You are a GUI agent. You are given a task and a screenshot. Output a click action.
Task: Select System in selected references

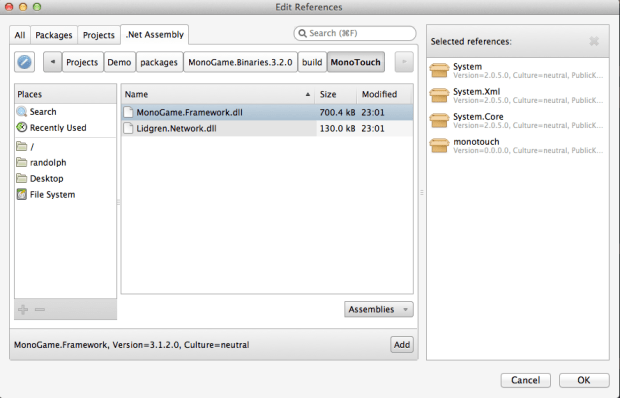coord(518,71)
